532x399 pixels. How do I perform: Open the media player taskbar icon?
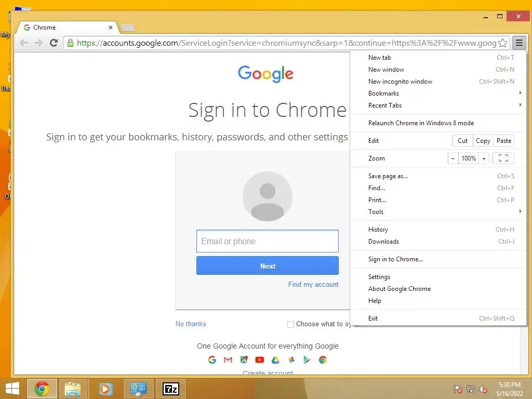coord(105,389)
